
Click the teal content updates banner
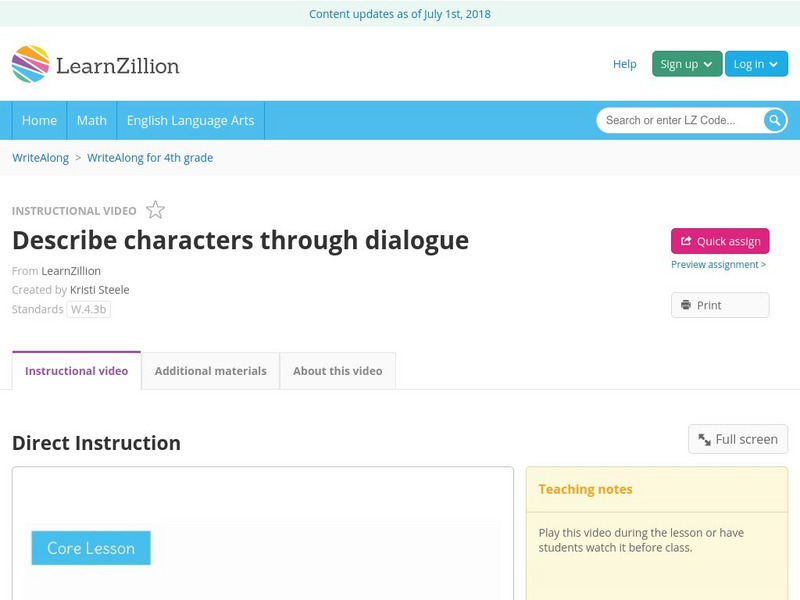pyautogui.click(x=400, y=14)
